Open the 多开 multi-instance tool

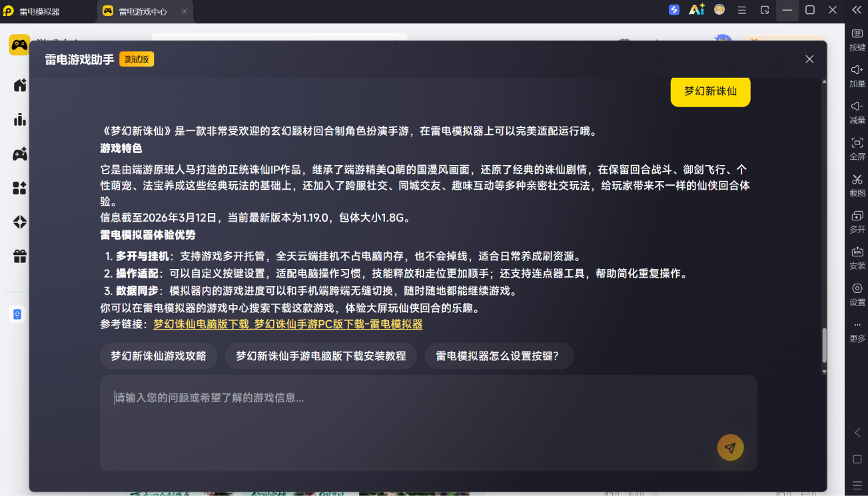click(x=857, y=222)
